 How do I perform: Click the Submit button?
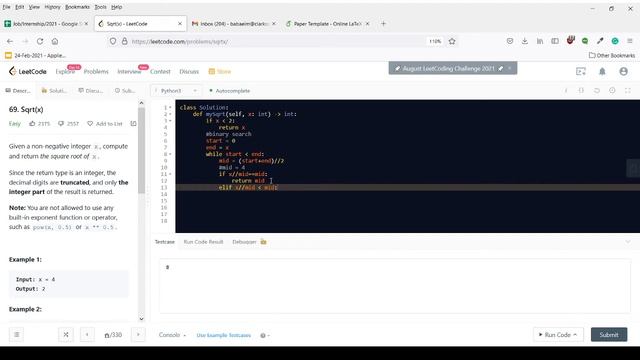609,335
